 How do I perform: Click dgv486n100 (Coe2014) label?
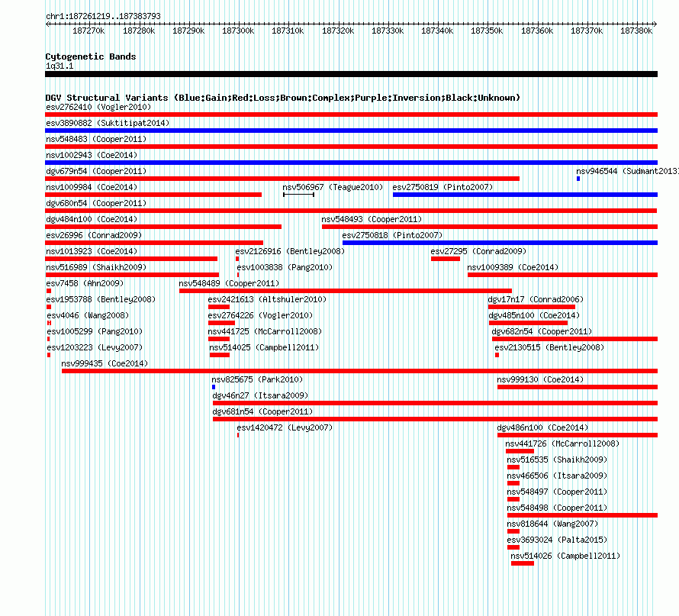[542, 427]
